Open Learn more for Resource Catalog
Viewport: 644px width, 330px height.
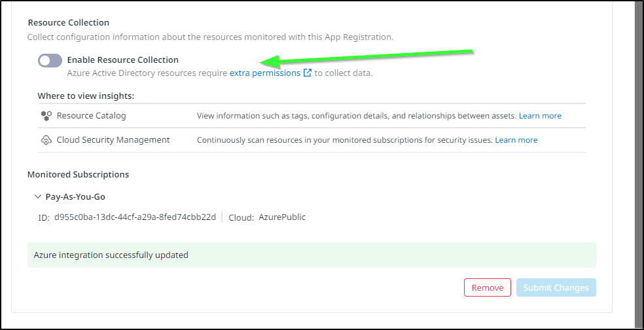[540, 116]
